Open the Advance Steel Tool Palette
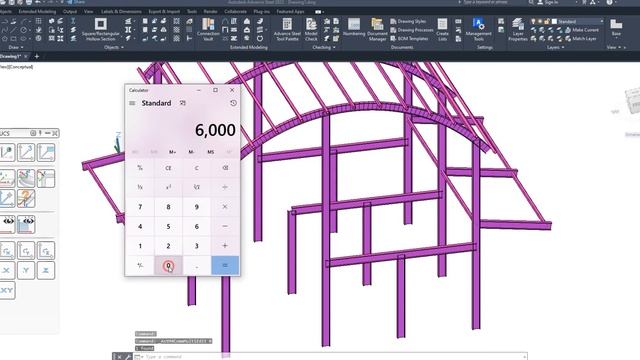This screenshot has width=640, height=360. [x=287, y=29]
